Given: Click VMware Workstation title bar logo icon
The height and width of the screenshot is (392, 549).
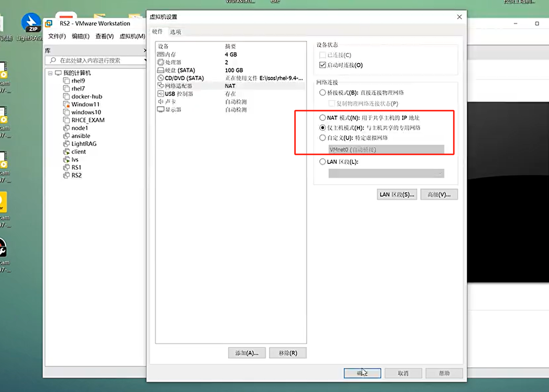Looking at the screenshot, I should pos(49,23).
